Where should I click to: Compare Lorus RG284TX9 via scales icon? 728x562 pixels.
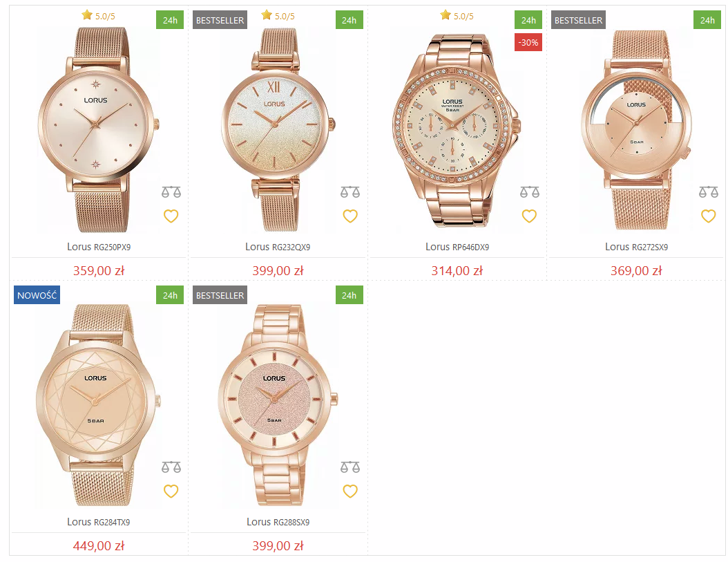pos(171,467)
